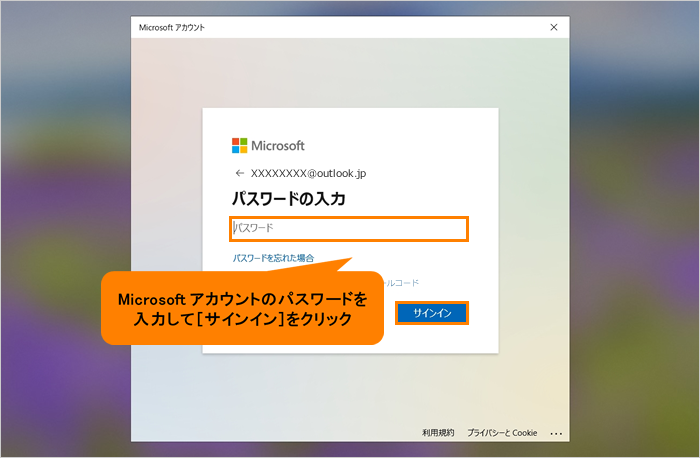The height and width of the screenshot is (458, 700).
Task: Close the Microsoft アカウント window
Action: (554, 27)
